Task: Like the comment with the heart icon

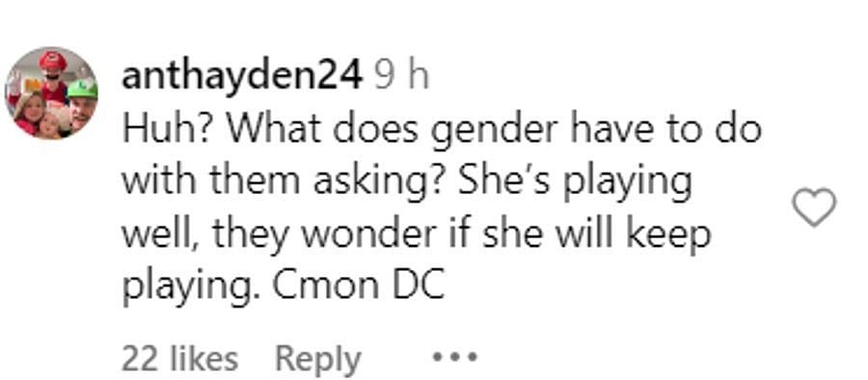Action: tap(814, 207)
